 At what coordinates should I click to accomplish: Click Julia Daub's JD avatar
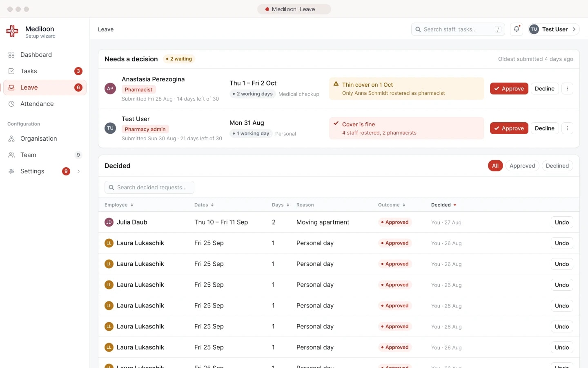(x=109, y=222)
